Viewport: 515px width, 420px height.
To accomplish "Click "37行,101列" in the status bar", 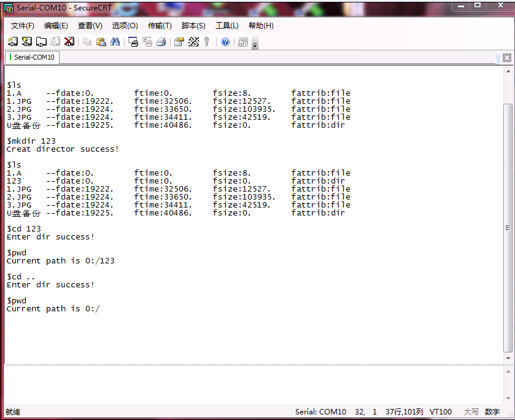I will [405, 412].
